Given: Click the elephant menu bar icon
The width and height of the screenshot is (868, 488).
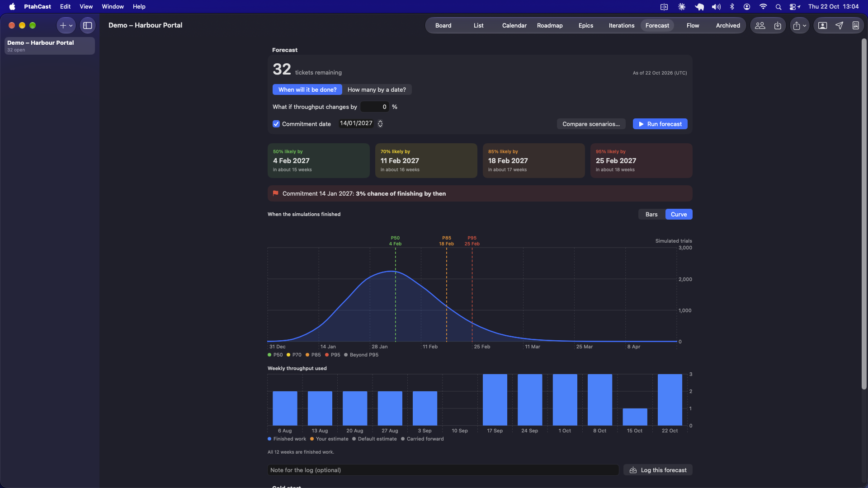Looking at the screenshot, I should click(x=699, y=7).
